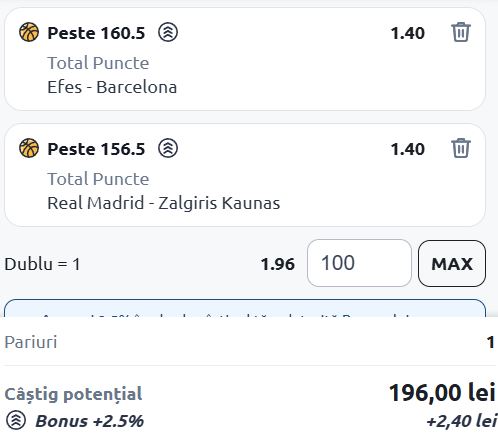Select the Peste 156.5 bet title
The image size is (498, 443).
[96, 149]
